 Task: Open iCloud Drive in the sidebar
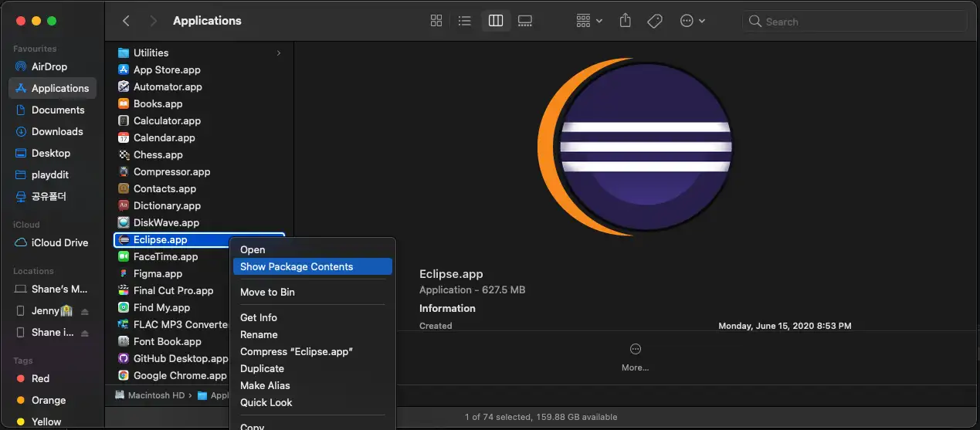(53, 242)
